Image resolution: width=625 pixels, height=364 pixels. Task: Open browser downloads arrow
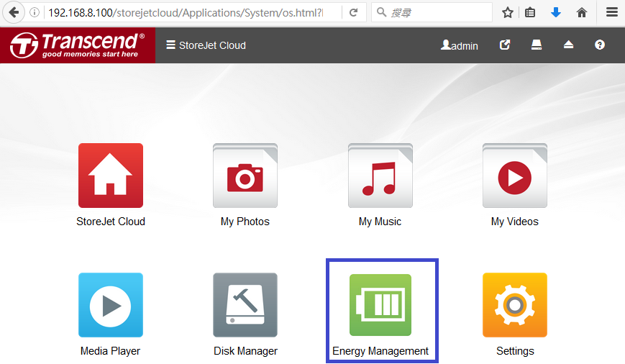556,13
